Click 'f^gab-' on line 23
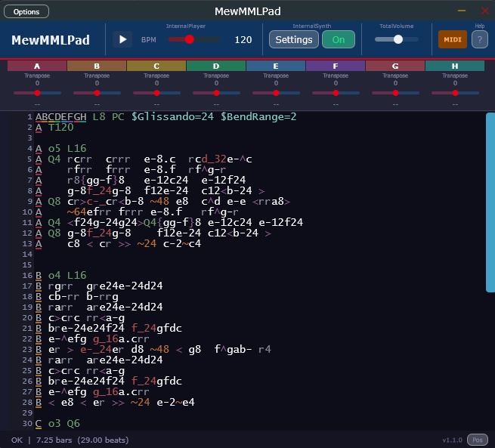The height and width of the screenshot is (448, 495). pos(234,349)
